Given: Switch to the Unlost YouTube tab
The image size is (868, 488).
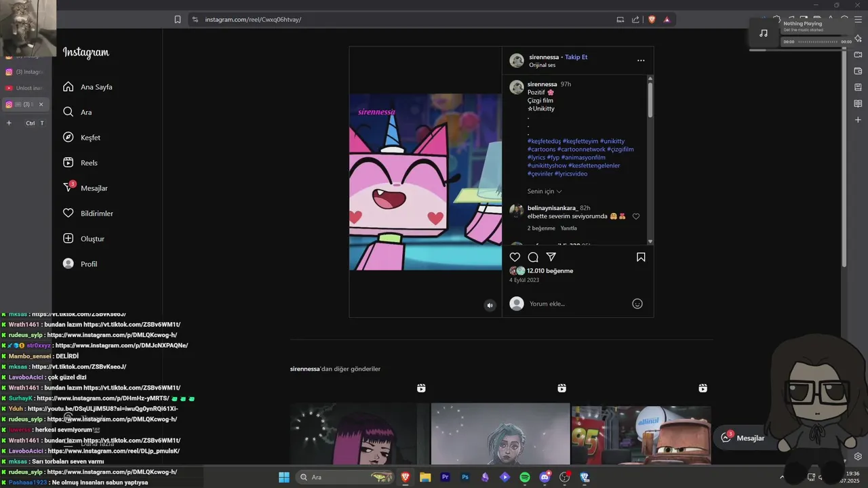Looking at the screenshot, I should click(x=24, y=88).
